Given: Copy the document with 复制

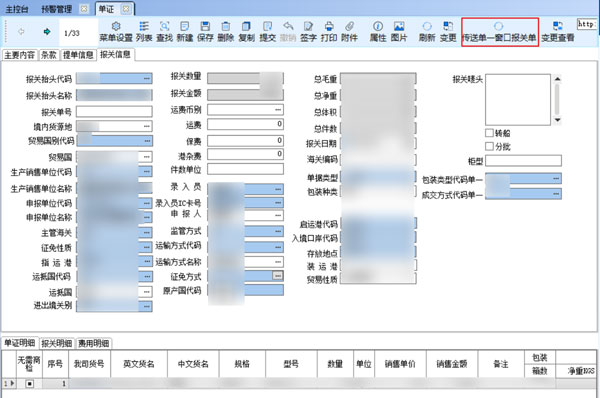Looking at the screenshot, I should [246, 31].
